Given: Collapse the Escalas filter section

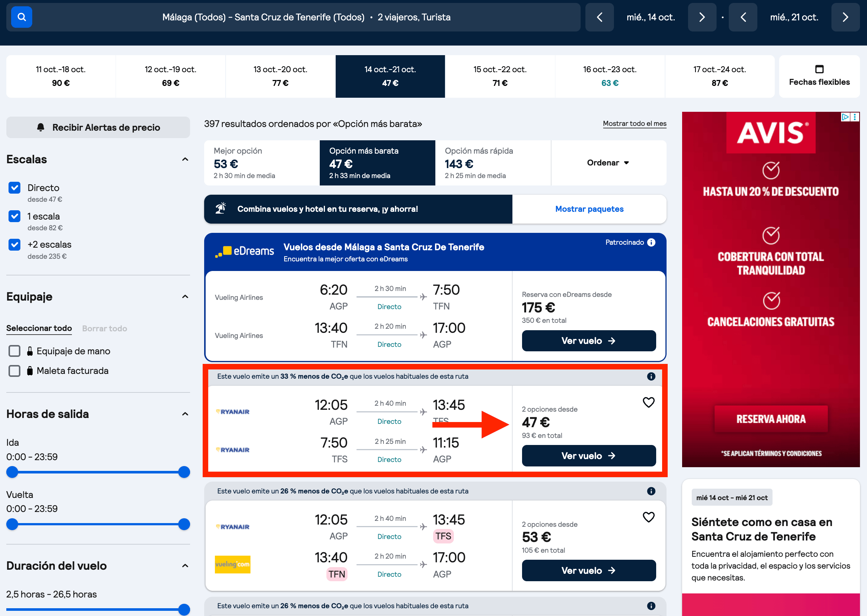Looking at the screenshot, I should coord(185,159).
